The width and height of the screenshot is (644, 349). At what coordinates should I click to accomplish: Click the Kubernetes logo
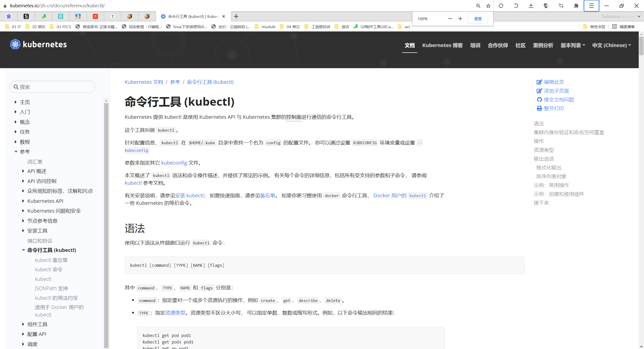[38, 44]
